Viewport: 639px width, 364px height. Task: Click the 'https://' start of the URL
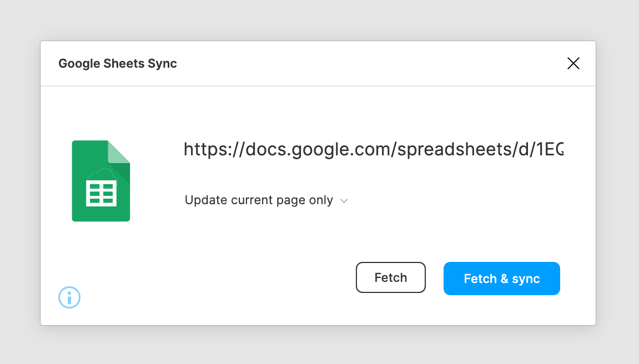[214, 149]
